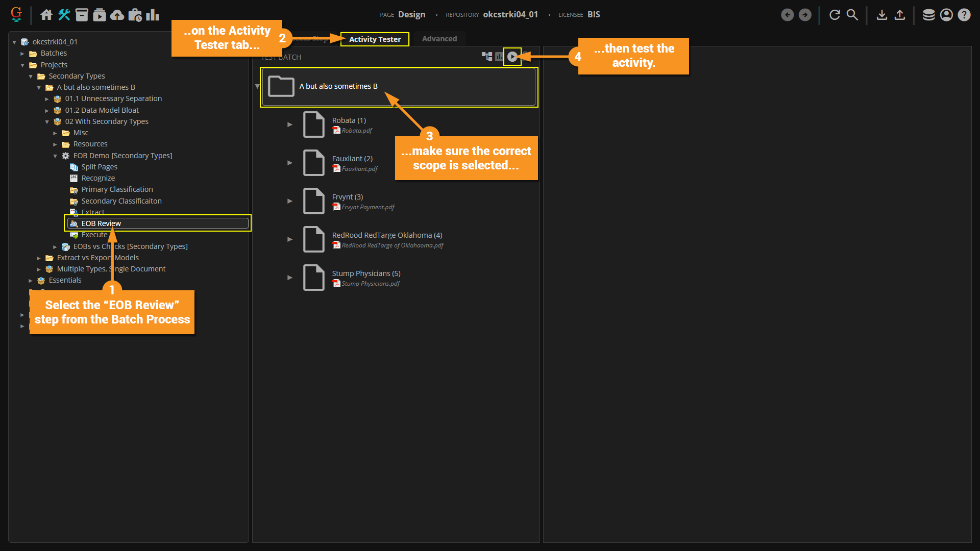980x551 pixels.
Task: Open the Batches play icon in toolbar
Action: pyautogui.click(x=100, y=15)
